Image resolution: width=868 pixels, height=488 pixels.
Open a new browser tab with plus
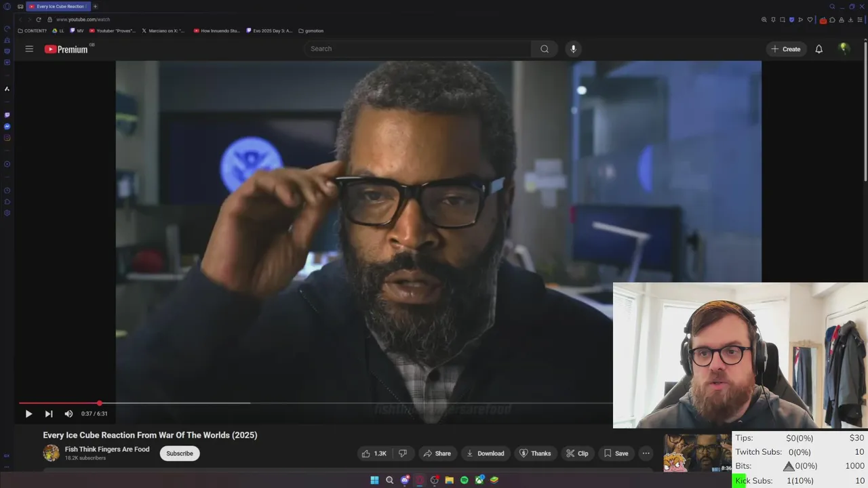(x=96, y=6)
